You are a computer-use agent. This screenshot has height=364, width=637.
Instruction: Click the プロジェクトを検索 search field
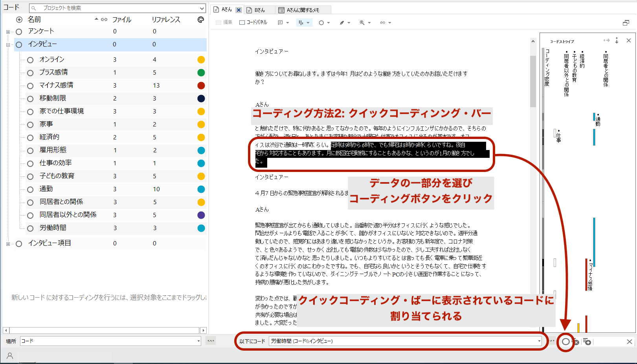(118, 8)
